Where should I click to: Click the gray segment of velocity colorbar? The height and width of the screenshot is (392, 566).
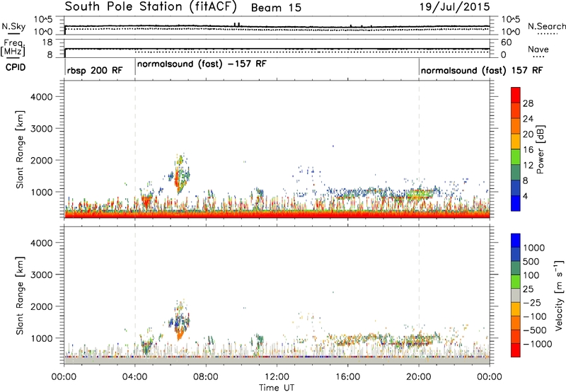(516, 296)
